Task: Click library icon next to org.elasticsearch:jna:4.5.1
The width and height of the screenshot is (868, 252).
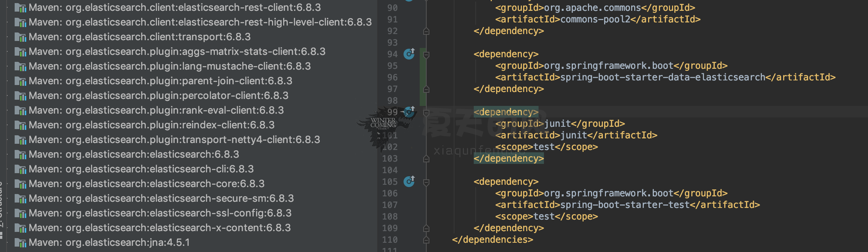Action: click(20, 243)
